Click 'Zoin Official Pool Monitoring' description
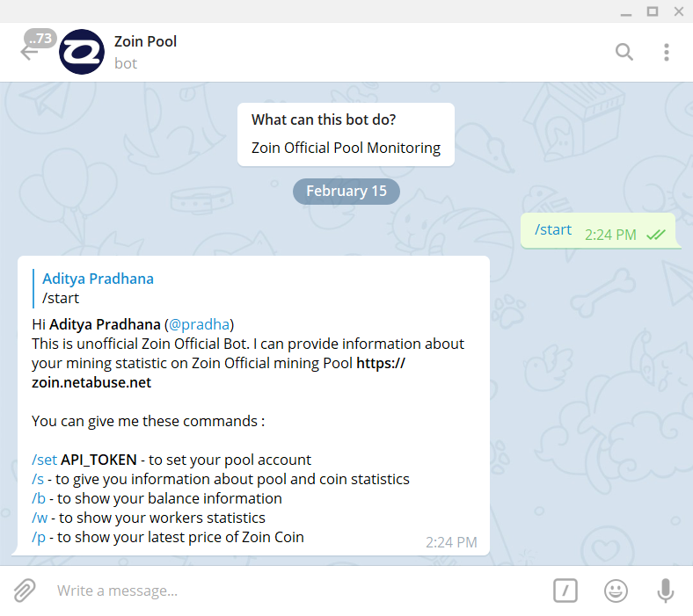 [x=346, y=148]
